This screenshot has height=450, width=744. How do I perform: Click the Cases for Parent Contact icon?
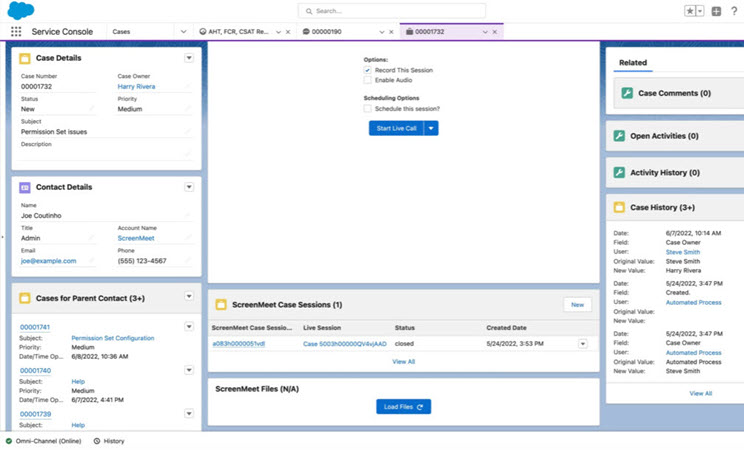[25, 298]
